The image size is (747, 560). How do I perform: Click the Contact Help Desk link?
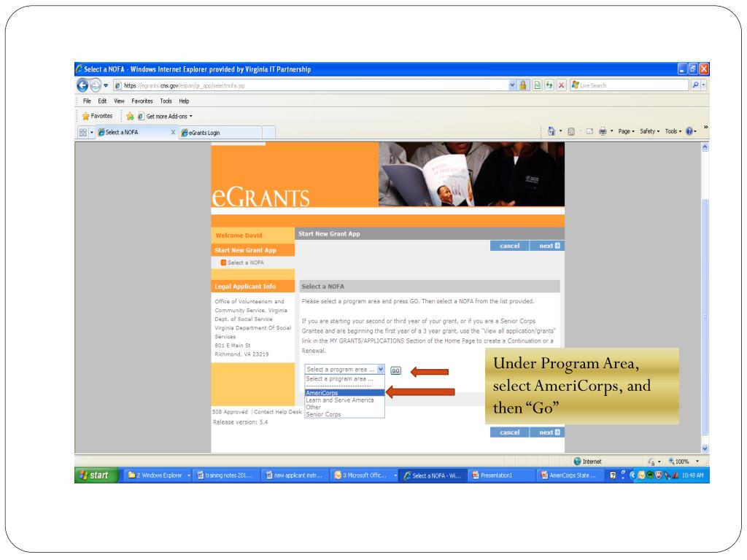[278, 413]
